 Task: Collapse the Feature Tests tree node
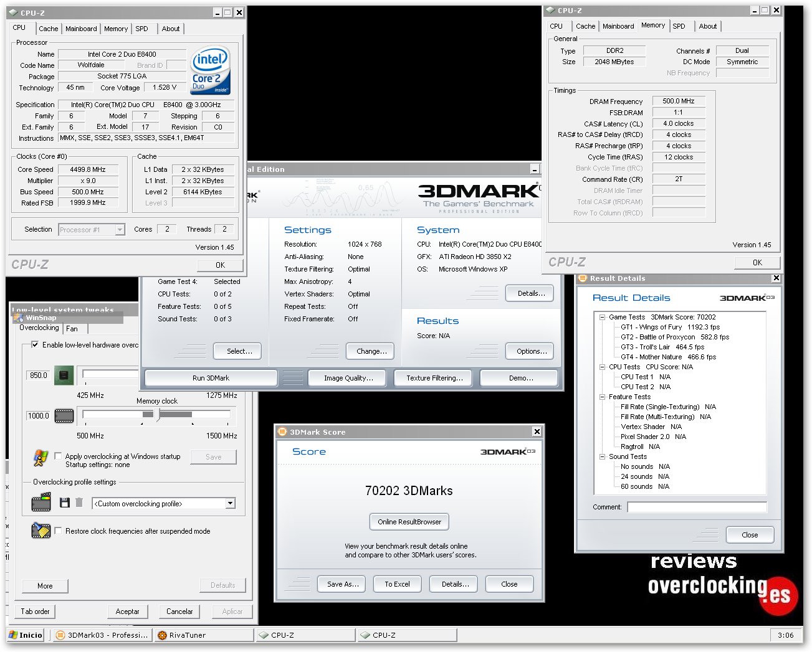point(603,397)
